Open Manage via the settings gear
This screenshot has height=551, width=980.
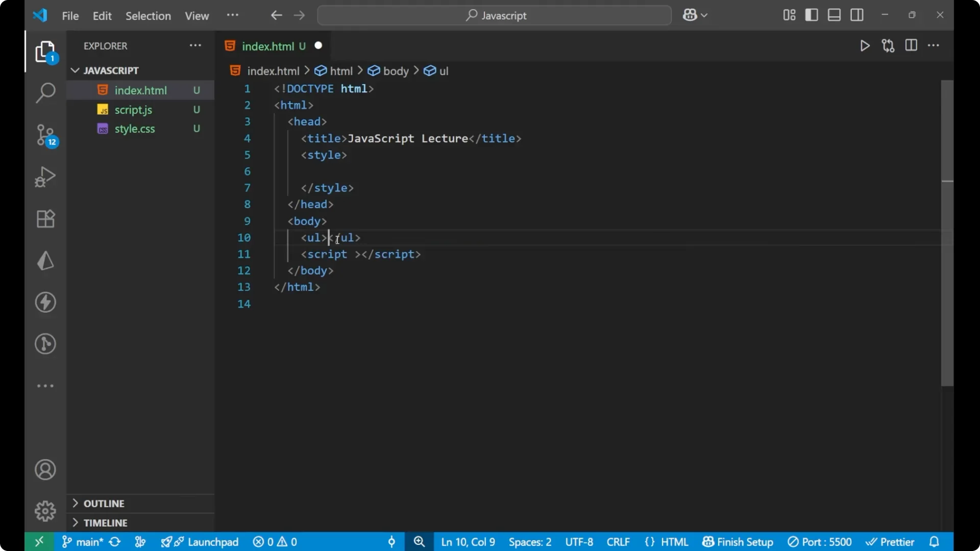pos(45,511)
